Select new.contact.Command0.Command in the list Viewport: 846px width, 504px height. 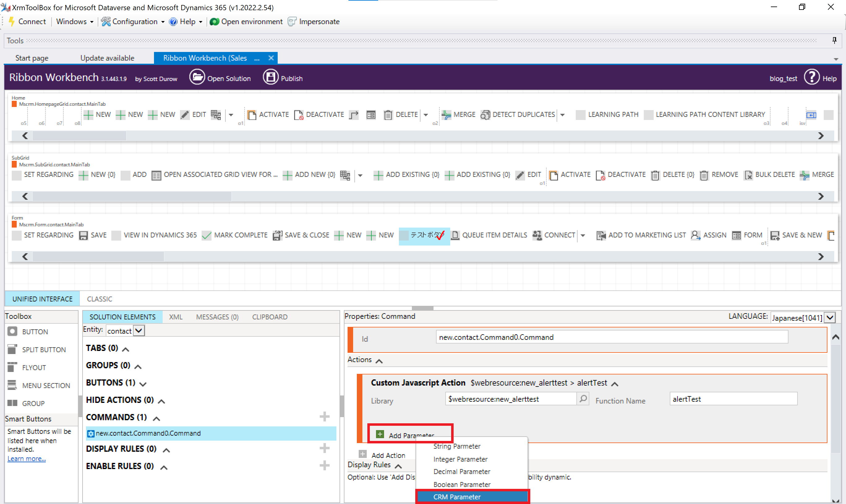pos(211,434)
